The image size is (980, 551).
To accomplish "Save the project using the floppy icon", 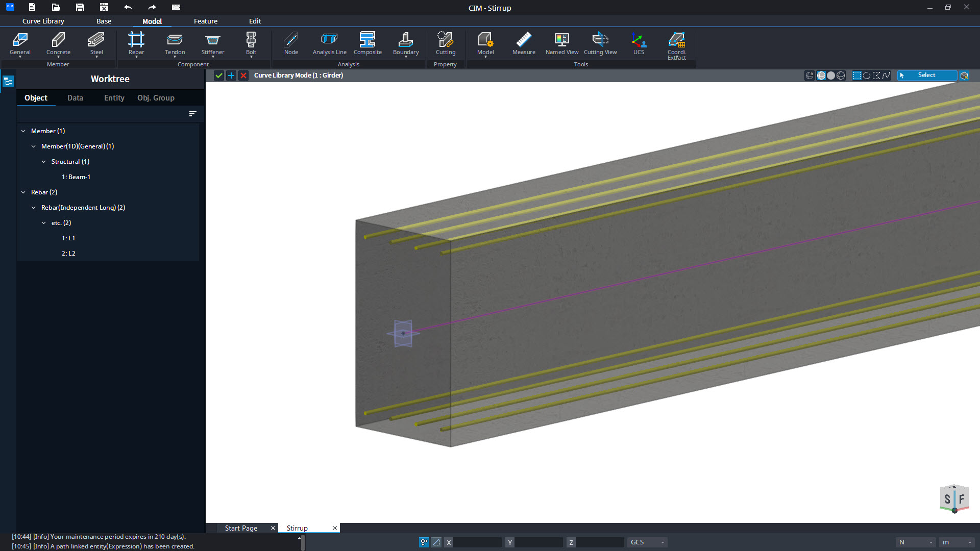I will [x=80, y=7].
